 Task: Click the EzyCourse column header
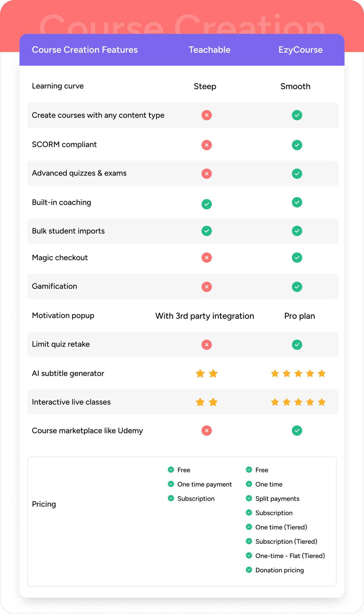point(301,50)
